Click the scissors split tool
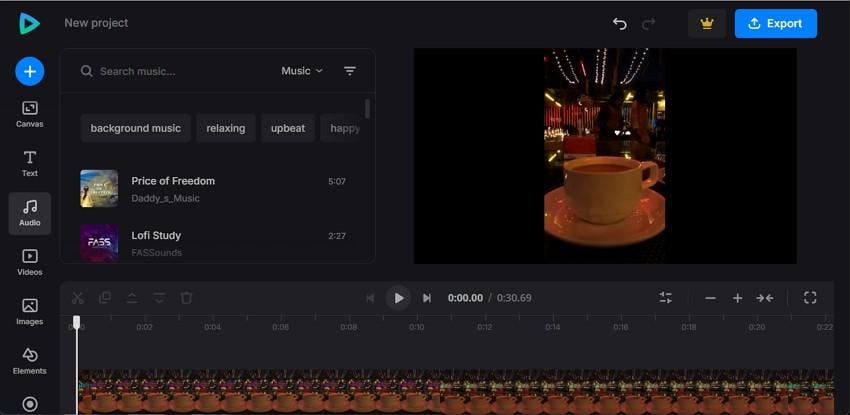Screen dimensions: 850x415 click(x=78, y=298)
